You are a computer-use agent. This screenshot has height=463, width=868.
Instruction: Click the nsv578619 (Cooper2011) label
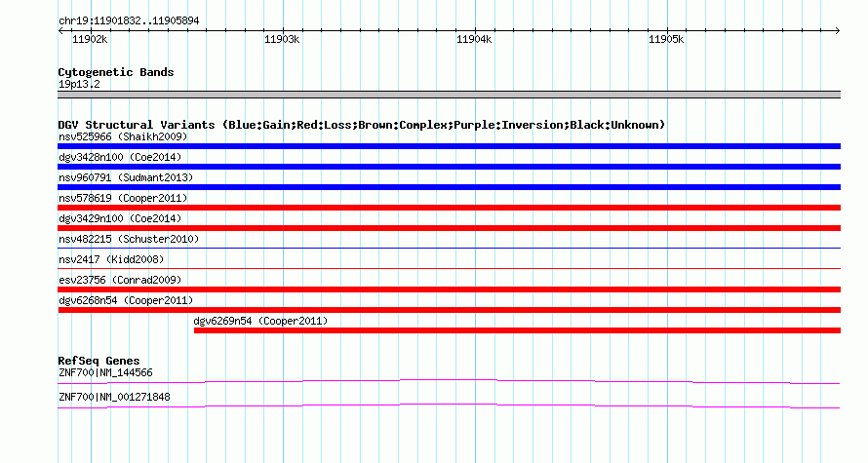(123, 198)
